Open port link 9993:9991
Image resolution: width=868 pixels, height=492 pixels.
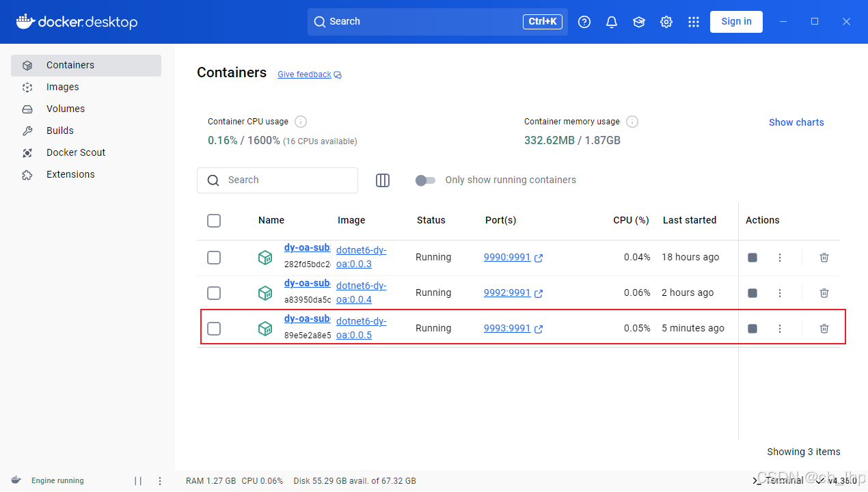tap(507, 329)
